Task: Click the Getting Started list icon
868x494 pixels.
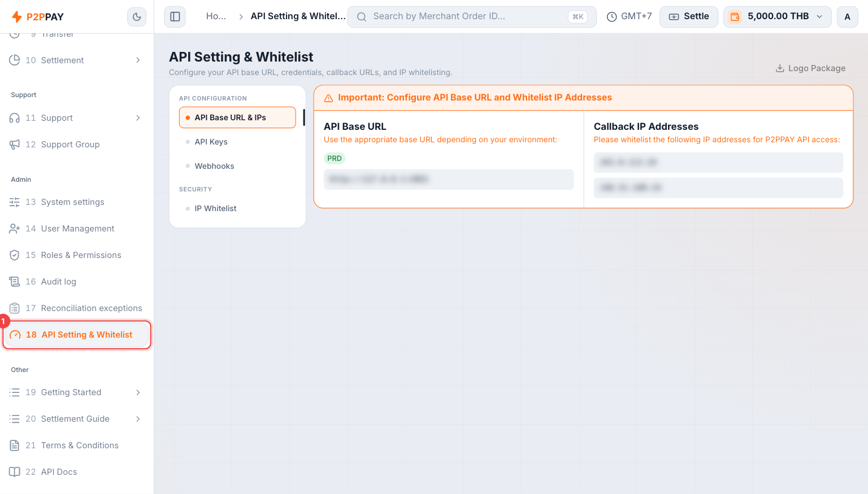Action: tap(15, 392)
